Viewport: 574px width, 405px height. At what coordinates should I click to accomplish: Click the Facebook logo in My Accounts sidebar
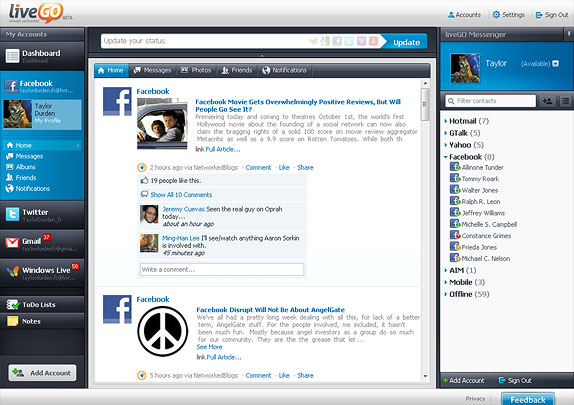[x=11, y=86]
